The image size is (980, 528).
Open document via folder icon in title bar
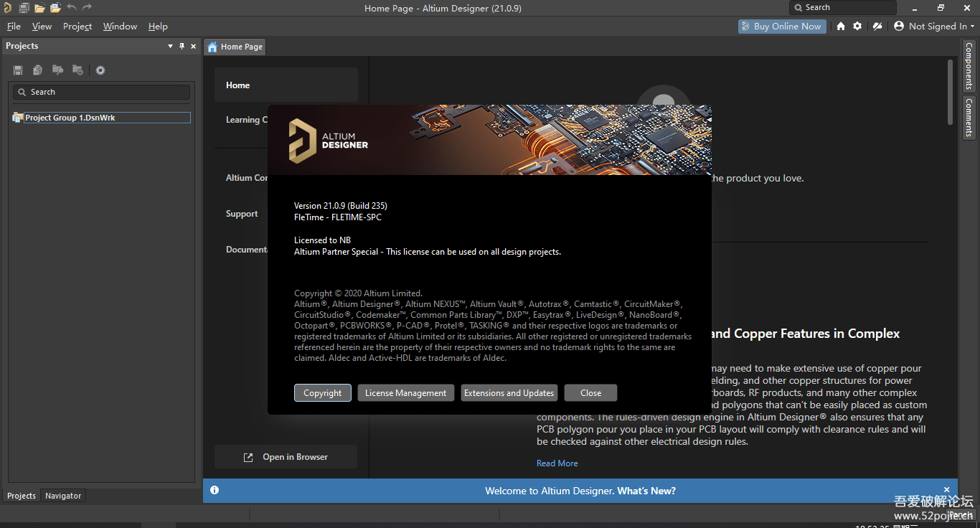39,8
